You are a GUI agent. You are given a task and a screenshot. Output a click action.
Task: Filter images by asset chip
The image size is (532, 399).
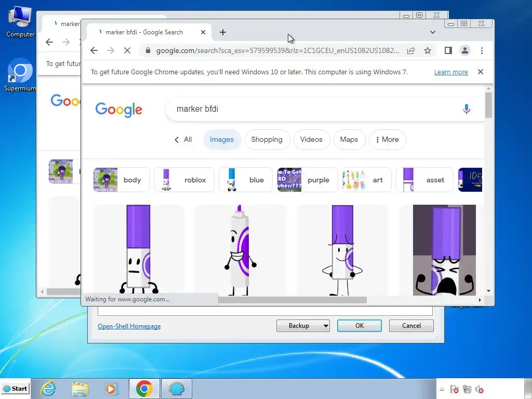point(424,180)
